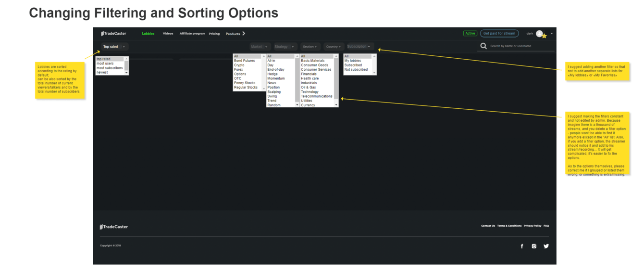The height and width of the screenshot is (270, 644).
Task: Click the strategy list scrollbar down arrow
Action: (297, 104)
